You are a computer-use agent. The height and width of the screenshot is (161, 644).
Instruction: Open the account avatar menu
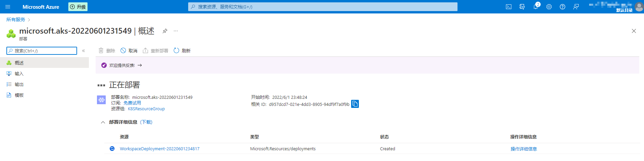click(x=639, y=7)
